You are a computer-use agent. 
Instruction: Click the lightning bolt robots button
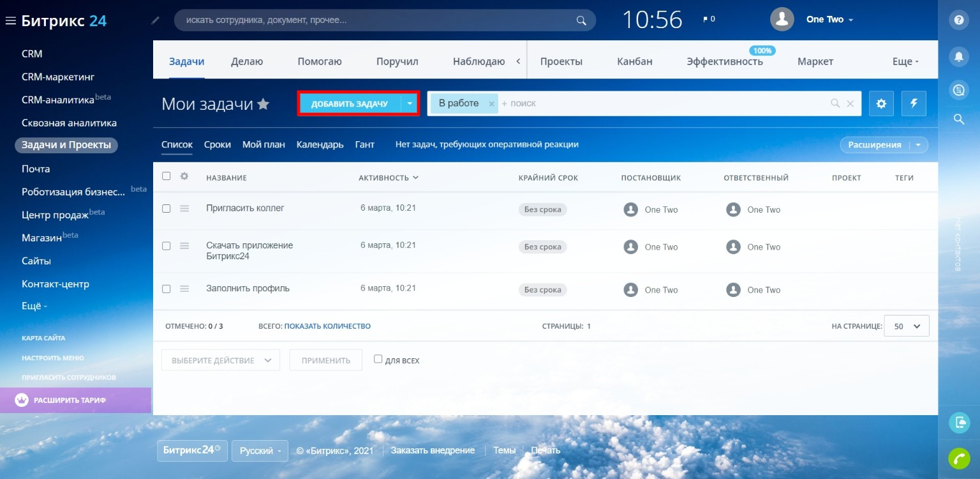pyautogui.click(x=914, y=103)
